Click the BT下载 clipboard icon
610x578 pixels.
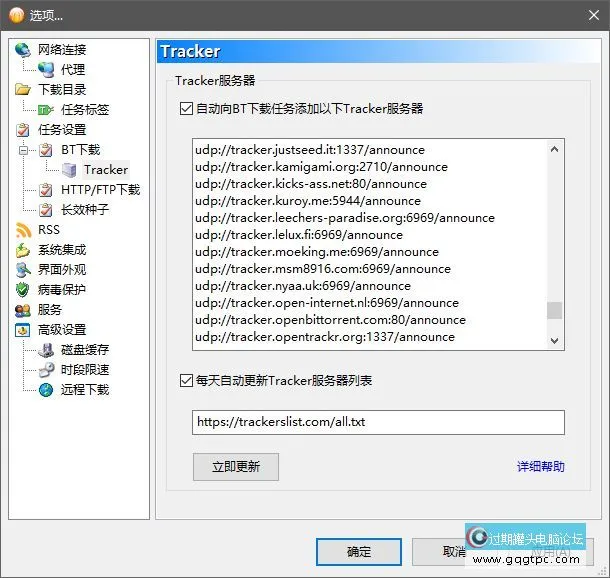(x=46, y=150)
